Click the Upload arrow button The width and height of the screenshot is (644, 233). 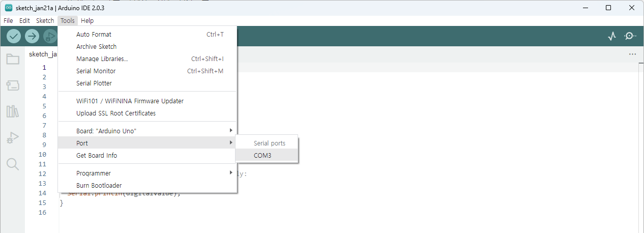32,36
